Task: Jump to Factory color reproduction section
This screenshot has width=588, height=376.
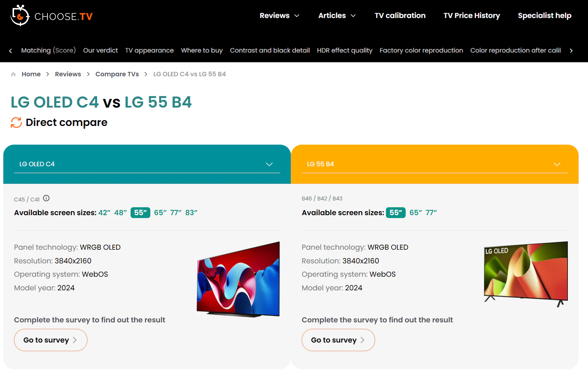Action: 421,50
